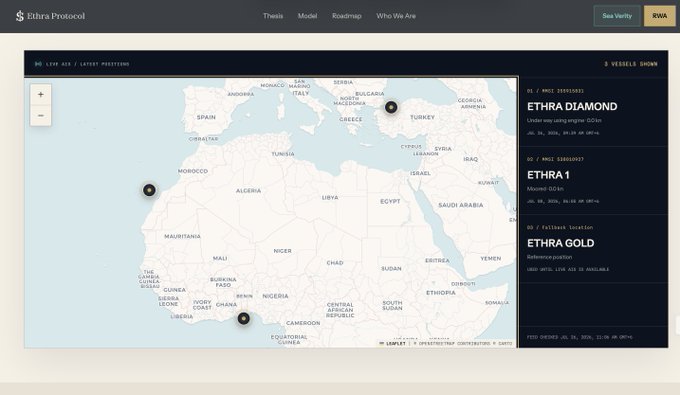Open the ETHRA GOLD vessel card
This screenshot has height=395, width=680.
pos(594,249)
